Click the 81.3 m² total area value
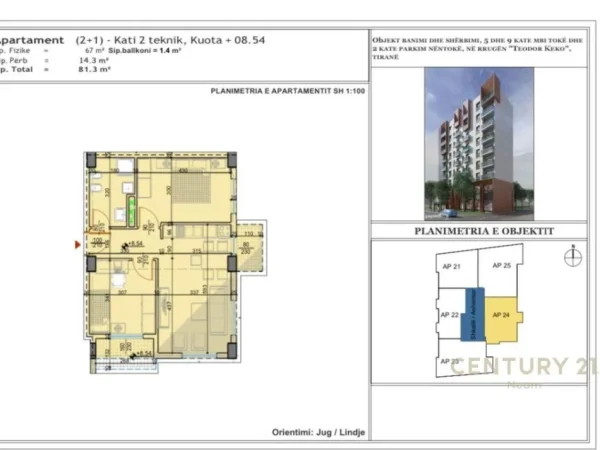Image resolution: width=600 pixels, height=450 pixels. coord(95,72)
